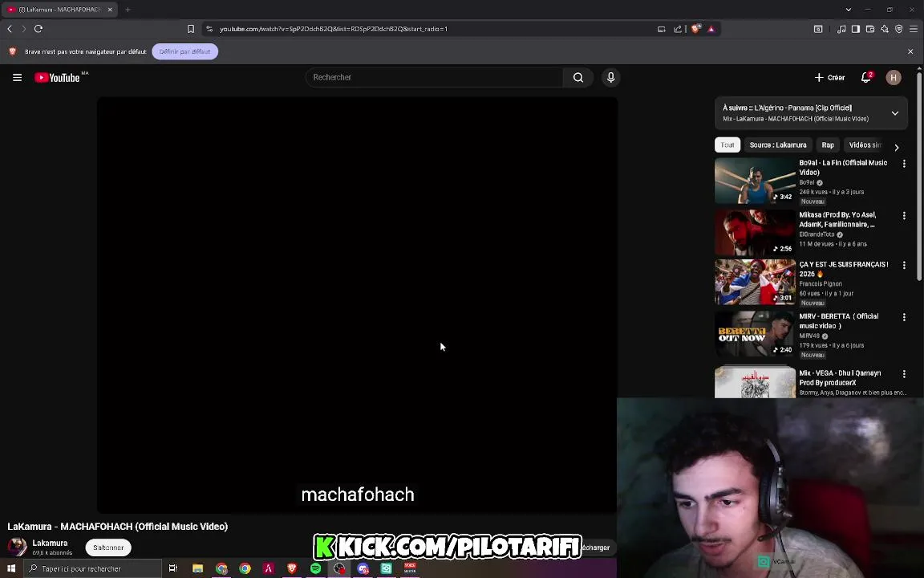
Task: Open more options for Mikasa video
Action: [x=904, y=216]
